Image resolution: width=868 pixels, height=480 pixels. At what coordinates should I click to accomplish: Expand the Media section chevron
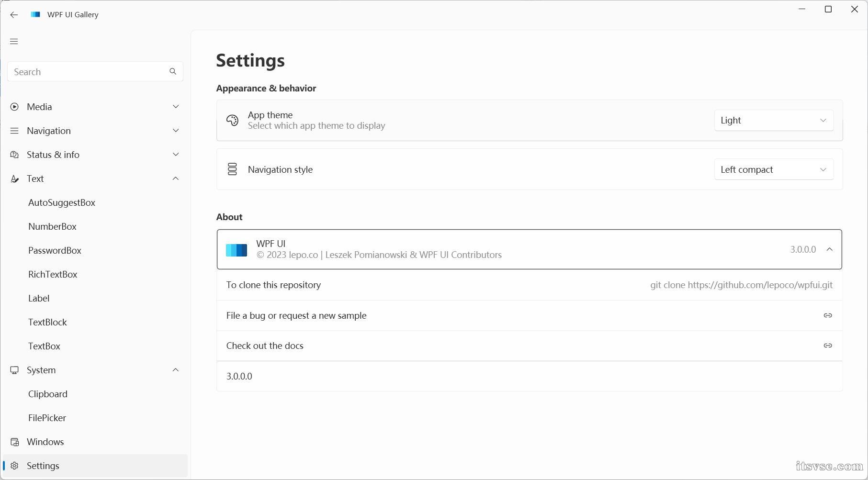pos(176,106)
